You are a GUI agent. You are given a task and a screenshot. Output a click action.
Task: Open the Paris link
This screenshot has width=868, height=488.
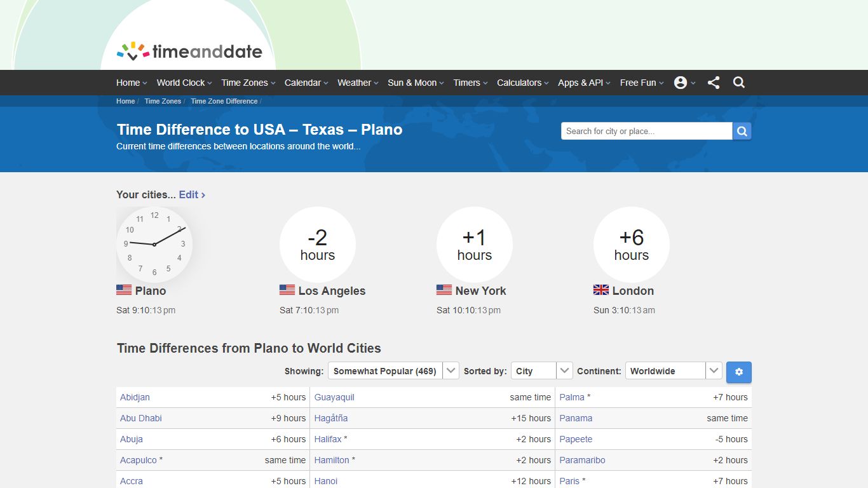570,481
